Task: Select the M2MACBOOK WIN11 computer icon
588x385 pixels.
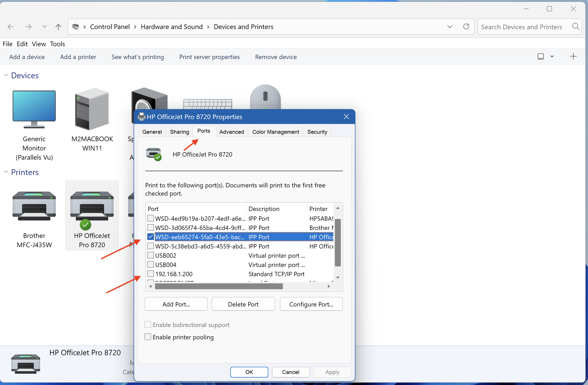Action: pyautogui.click(x=92, y=109)
